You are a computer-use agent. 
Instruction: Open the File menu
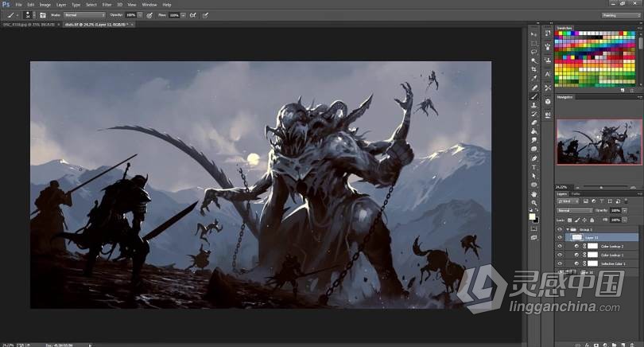point(18,5)
